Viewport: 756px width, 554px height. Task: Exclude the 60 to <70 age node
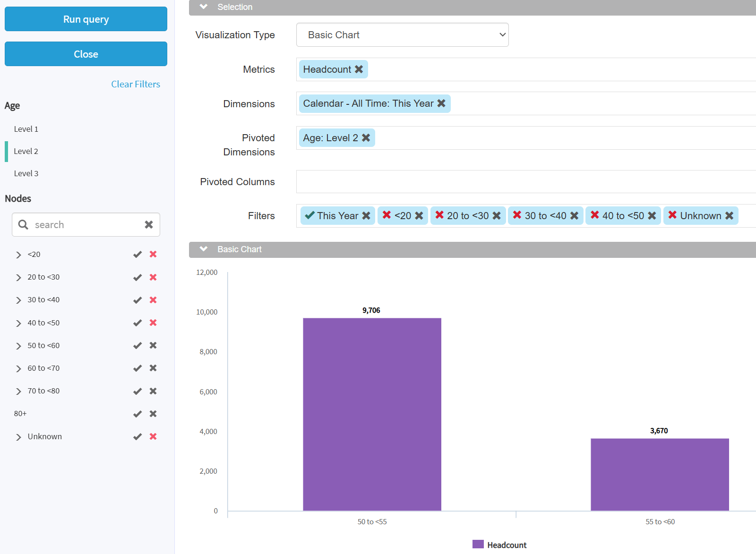pyautogui.click(x=153, y=368)
